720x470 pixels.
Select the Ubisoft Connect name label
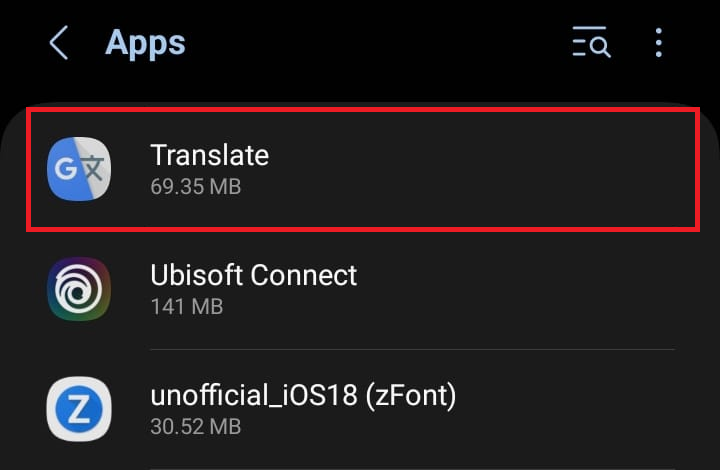(253, 275)
